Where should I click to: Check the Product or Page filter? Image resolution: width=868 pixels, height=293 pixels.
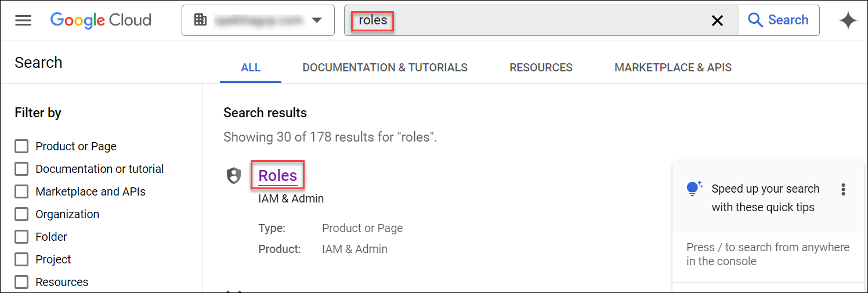21,146
